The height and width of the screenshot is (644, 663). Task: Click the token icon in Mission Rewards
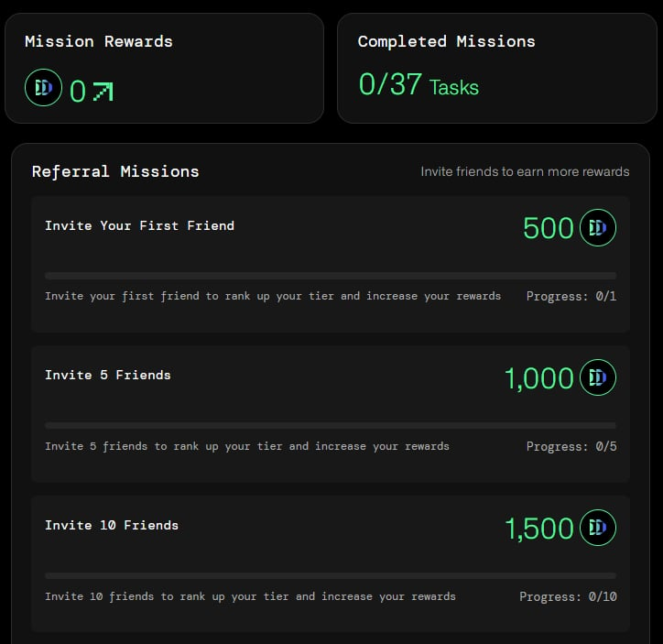point(44,88)
